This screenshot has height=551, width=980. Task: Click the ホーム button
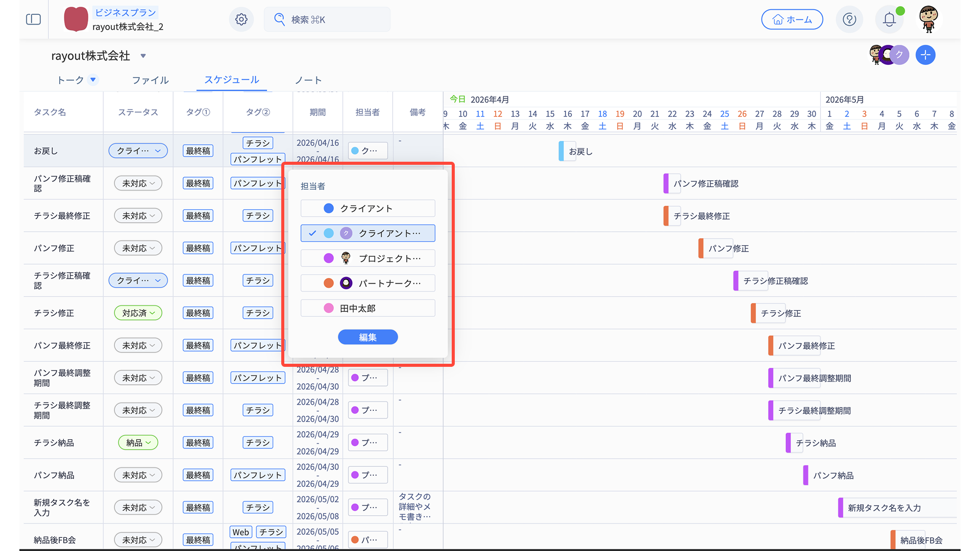point(792,19)
